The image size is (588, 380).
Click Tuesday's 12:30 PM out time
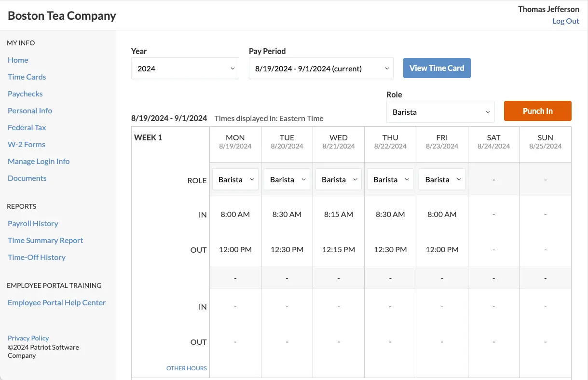coord(287,250)
